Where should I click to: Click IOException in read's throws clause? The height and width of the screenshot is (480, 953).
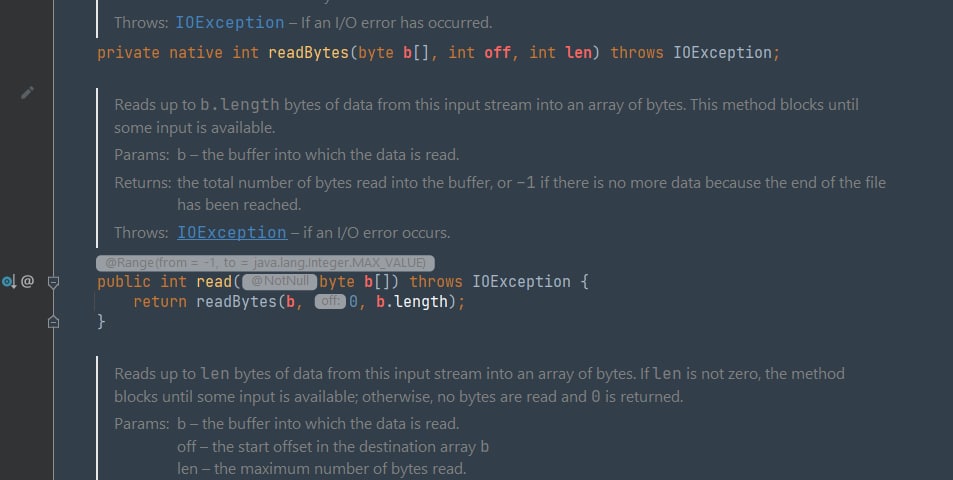(521, 281)
